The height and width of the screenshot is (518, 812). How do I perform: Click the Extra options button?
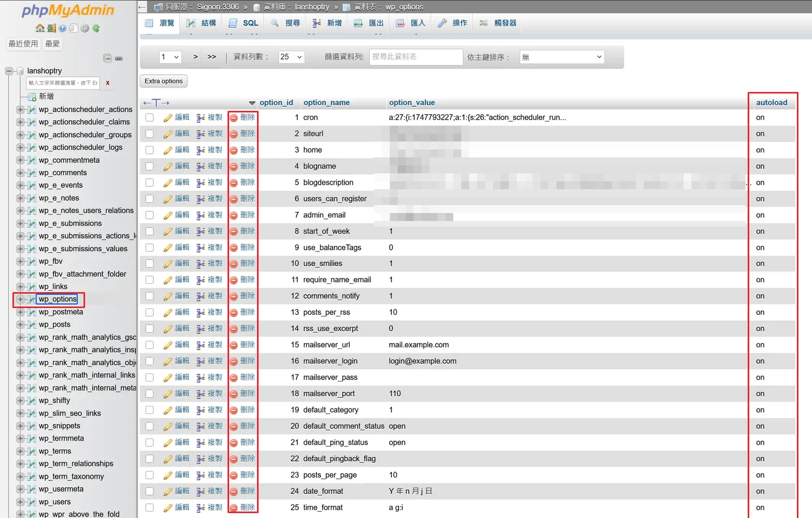163,81
